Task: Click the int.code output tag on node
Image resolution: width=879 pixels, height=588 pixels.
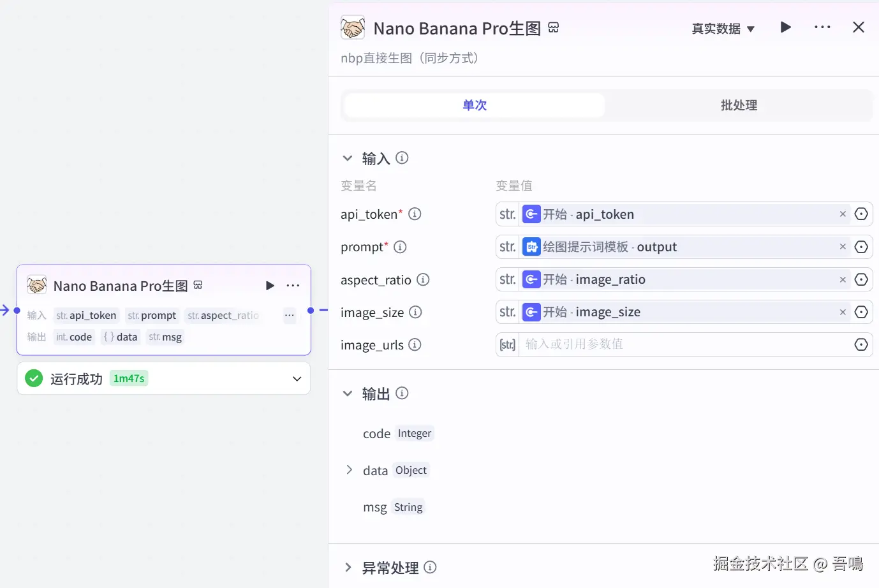Action: (x=74, y=337)
